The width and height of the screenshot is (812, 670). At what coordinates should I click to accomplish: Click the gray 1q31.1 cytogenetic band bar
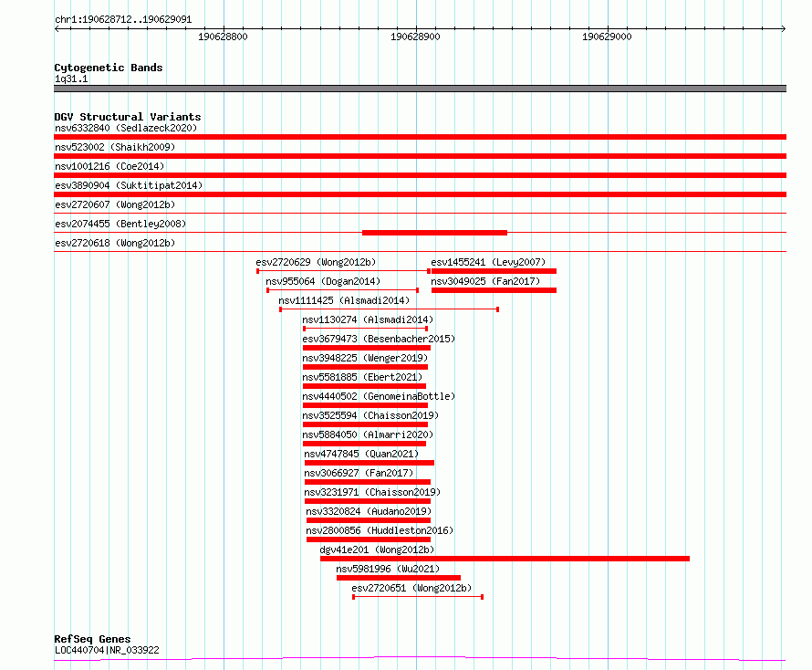pyautogui.click(x=420, y=89)
